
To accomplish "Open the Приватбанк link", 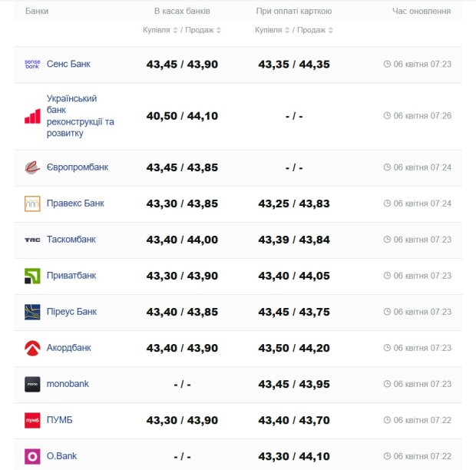I will [71, 276].
